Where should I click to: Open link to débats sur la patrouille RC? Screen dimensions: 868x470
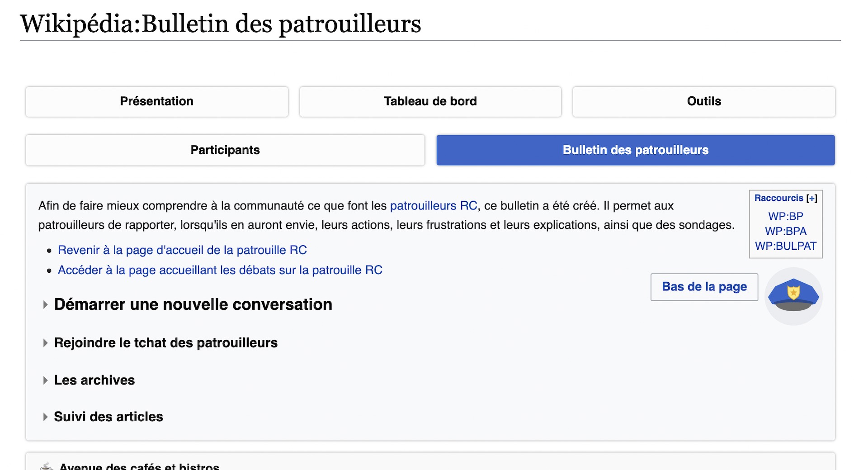pyautogui.click(x=220, y=270)
